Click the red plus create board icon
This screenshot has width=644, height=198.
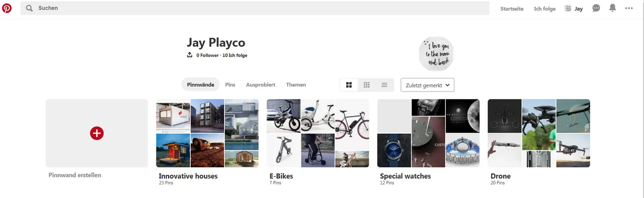coord(97,133)
